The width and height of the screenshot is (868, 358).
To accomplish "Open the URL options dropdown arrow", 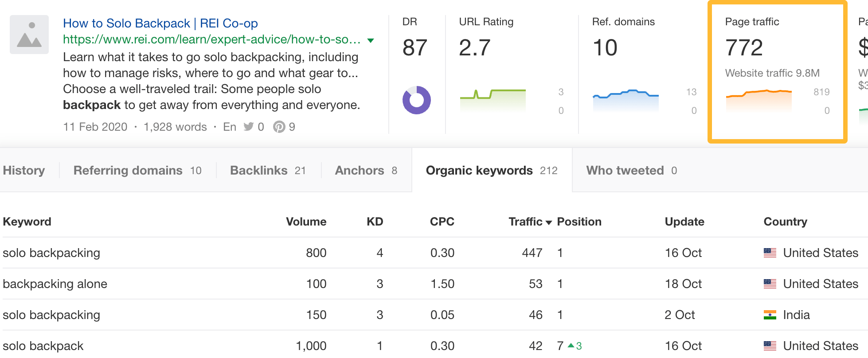I will point(371,40).
